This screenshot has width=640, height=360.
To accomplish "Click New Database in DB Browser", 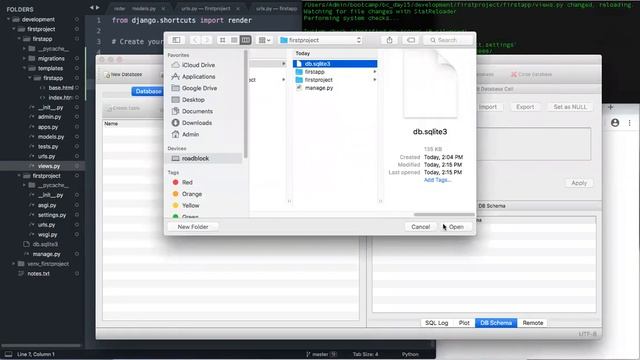I will (123, 75).
